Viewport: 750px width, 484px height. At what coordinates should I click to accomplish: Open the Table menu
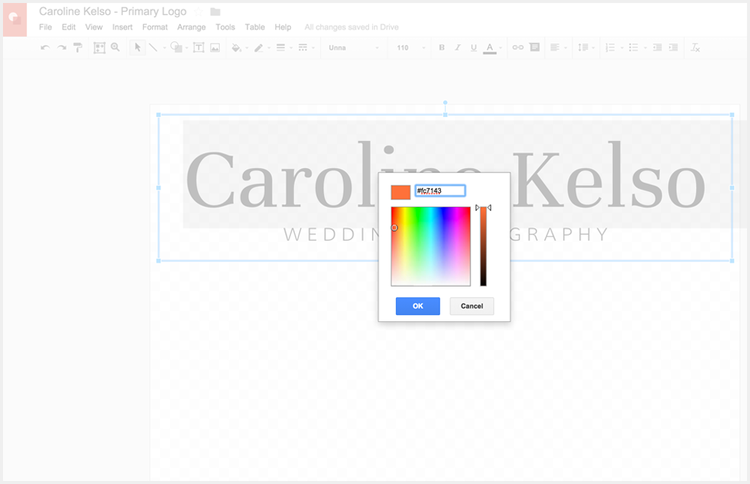(255, 27)
